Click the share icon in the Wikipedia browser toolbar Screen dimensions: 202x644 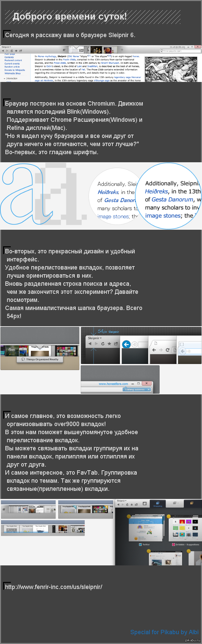coord(21,51)
